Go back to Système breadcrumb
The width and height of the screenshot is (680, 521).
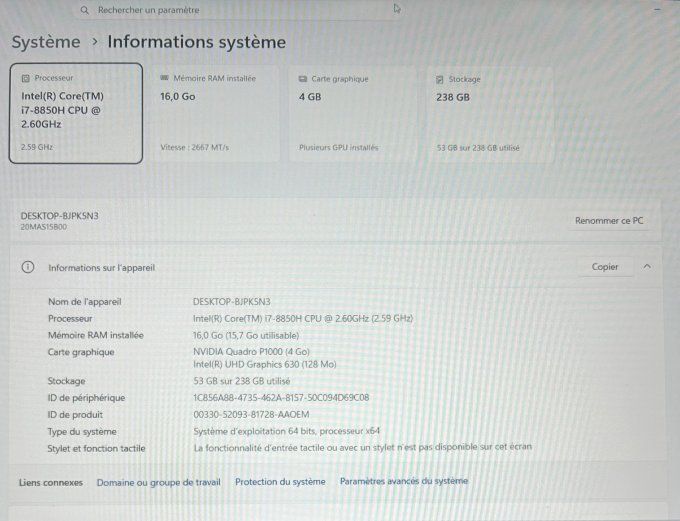pos(46,42)
